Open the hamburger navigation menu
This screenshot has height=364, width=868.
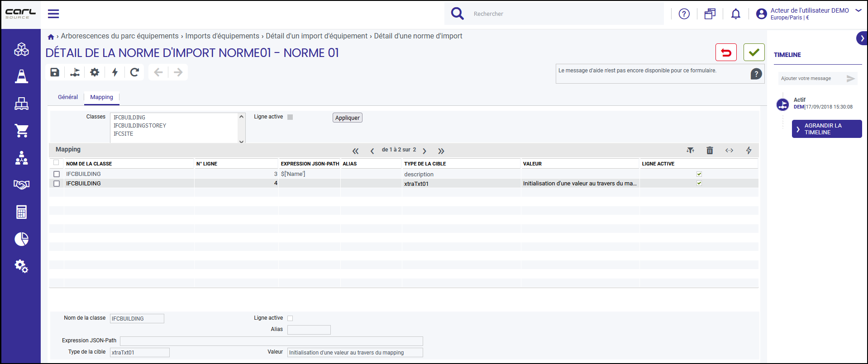pos(53,14)
